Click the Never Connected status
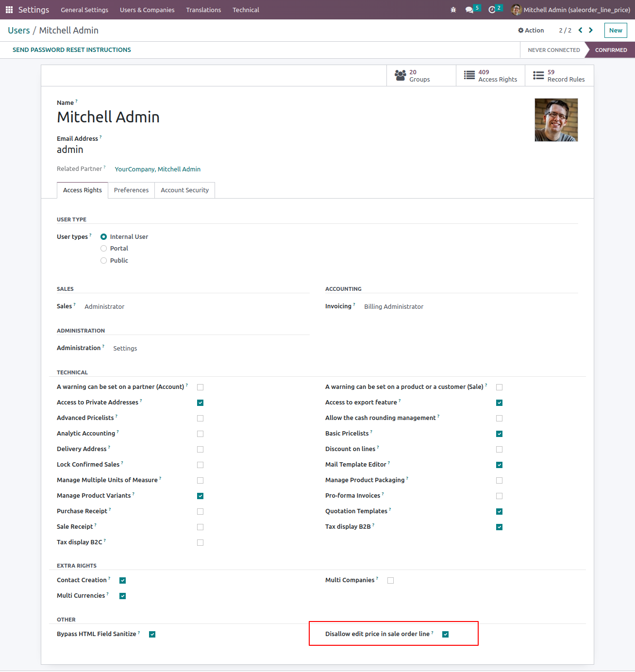The width and height of the screenshot is (635, 672). (554, 50)
